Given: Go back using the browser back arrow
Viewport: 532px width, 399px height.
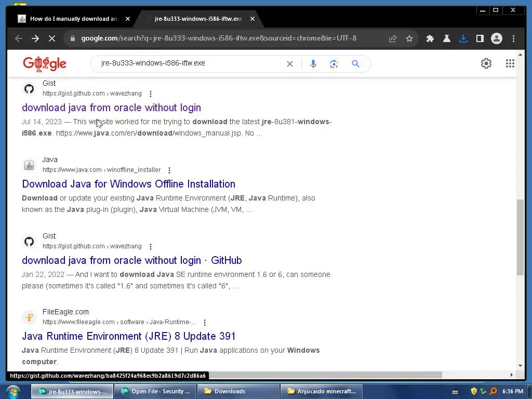Looking at the screenshot, I should coord(19,38).
